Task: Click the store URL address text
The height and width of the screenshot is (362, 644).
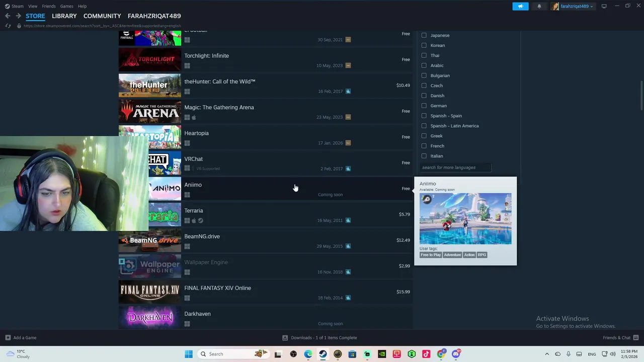Action: point(102,26)
